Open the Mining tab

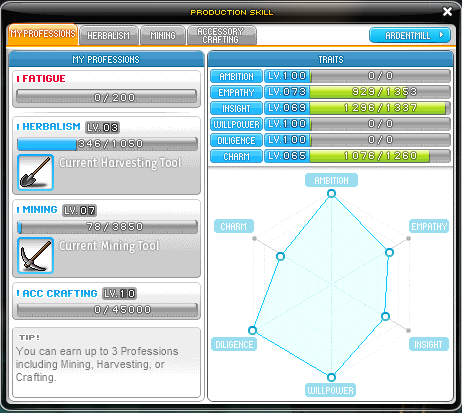[x=163, y=35]
